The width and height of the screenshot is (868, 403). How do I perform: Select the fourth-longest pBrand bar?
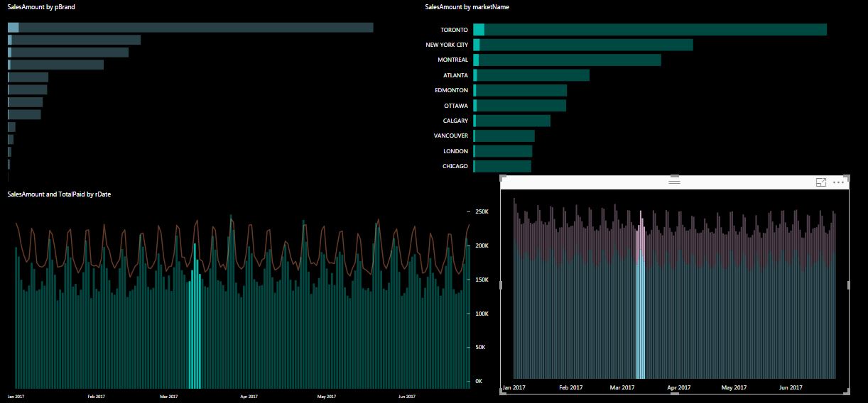(55, 65)
